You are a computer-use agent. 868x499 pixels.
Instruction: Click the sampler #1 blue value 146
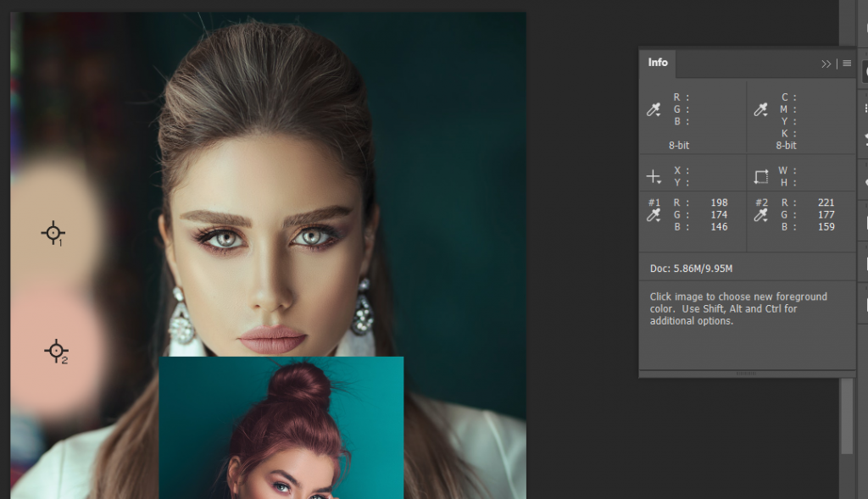click(x=719, y=227)
